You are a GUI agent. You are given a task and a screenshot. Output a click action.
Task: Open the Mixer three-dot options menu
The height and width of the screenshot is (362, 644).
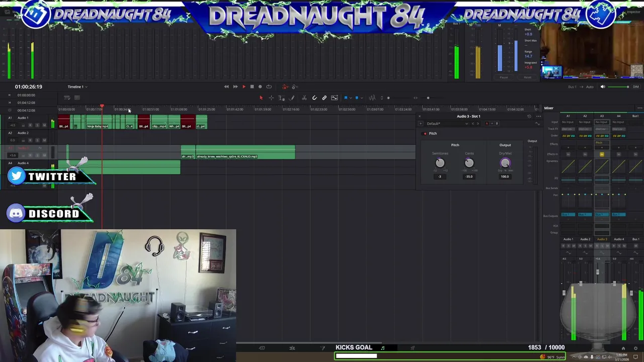[x=639, y=108]
